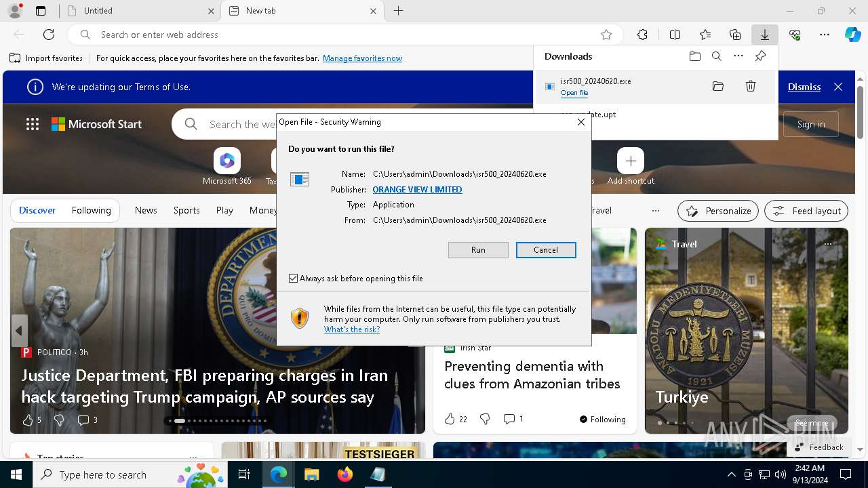Show isr500_20240620.exe in folder

(718, 86)
